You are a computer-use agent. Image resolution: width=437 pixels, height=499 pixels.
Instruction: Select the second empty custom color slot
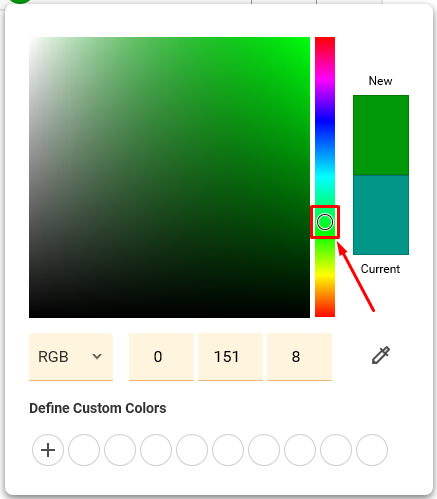pyautogui.click(x=120, y=450)
